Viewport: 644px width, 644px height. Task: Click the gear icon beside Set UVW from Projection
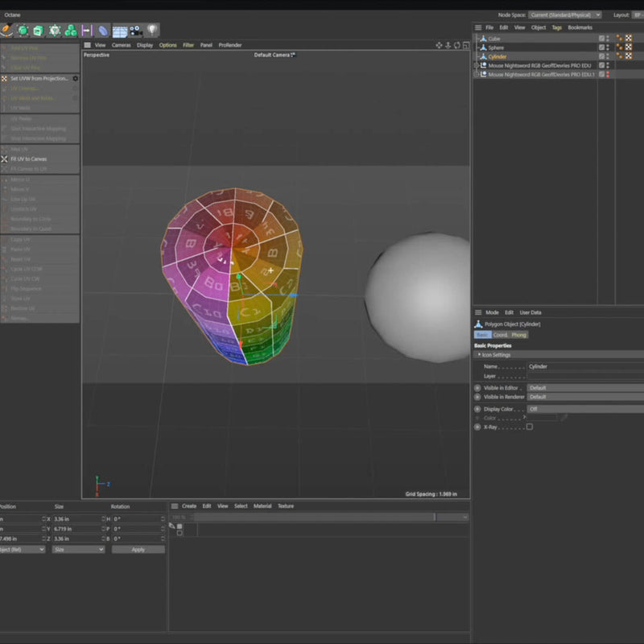point(75,79)
